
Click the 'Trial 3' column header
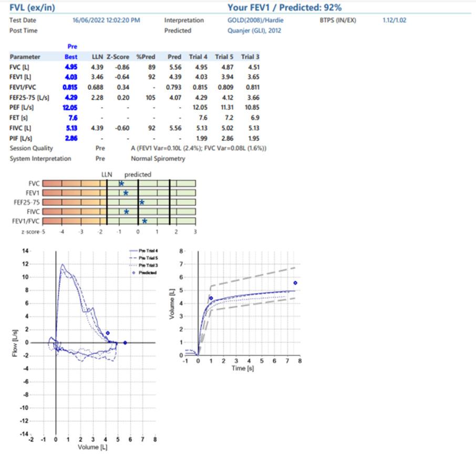(x=250, y=57)
